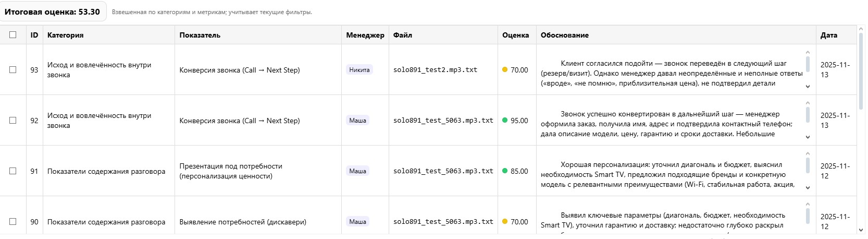Sort by the Оценка column header
This screenshot has width=868, height=239.
click(515, 35)
